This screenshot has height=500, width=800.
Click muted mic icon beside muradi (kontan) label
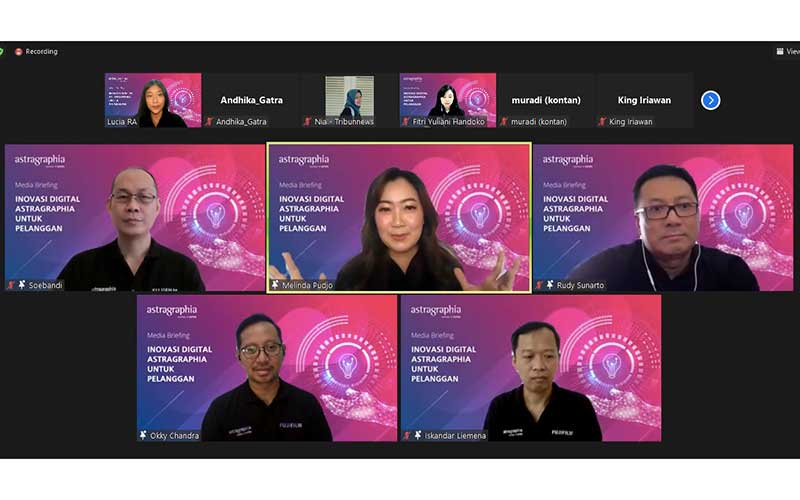pos(504,121)
